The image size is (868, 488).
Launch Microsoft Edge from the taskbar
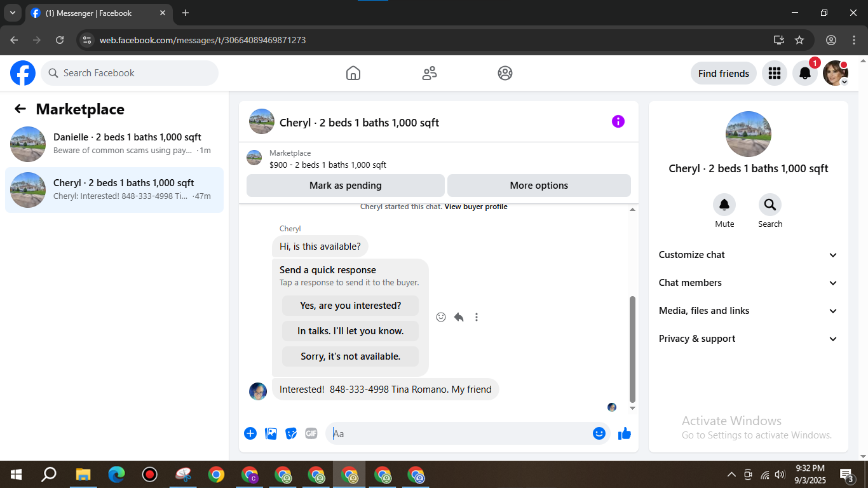click(116, 475)
